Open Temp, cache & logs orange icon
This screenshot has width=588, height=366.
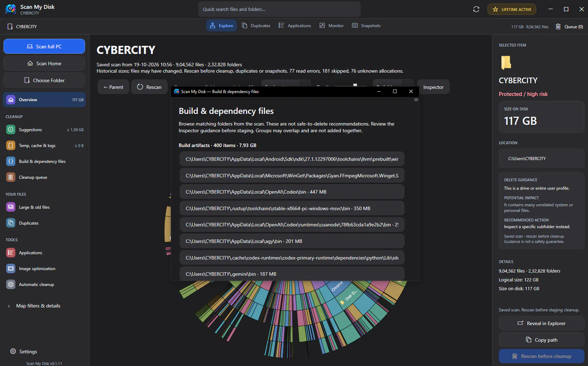click(x=11, y=146)
